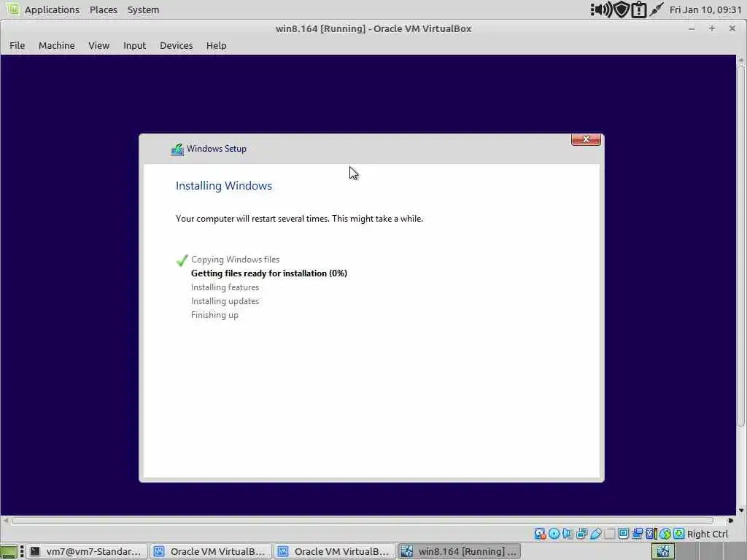Switch to the vm7@vm7-Standard terminal taskbar window
The height and width of the screenshot is (560, 747).
click(86, 551)
